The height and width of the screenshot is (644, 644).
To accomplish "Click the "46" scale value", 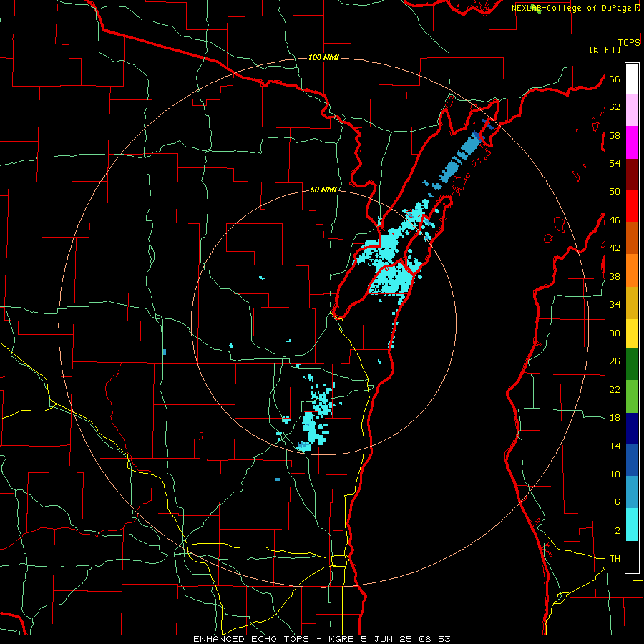I will 615,220.
